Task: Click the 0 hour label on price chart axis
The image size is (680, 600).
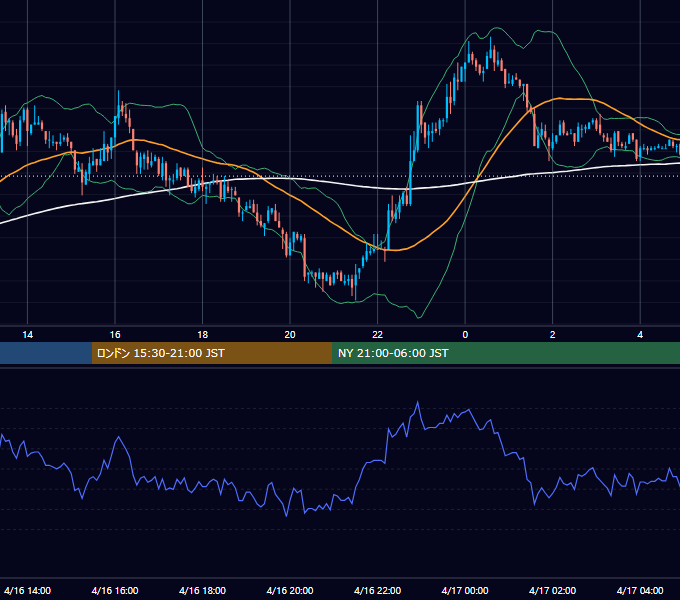Action: (465, 335)
